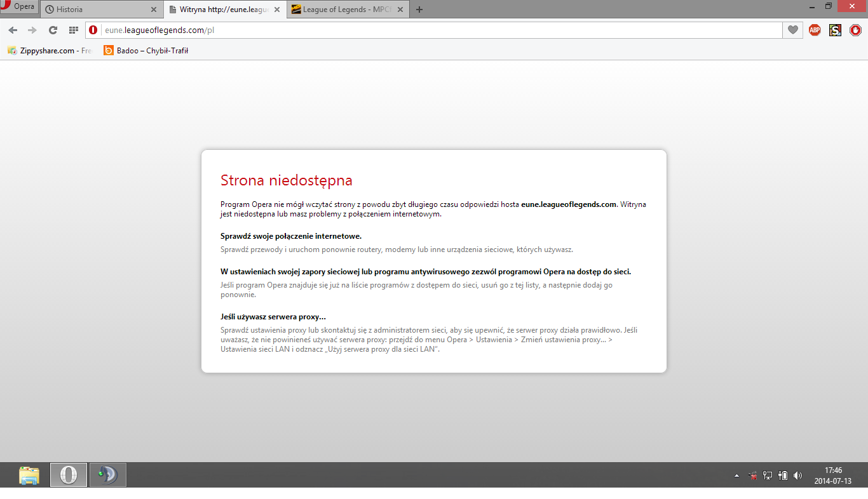Switch to the Historia tab

click(101, 10)
